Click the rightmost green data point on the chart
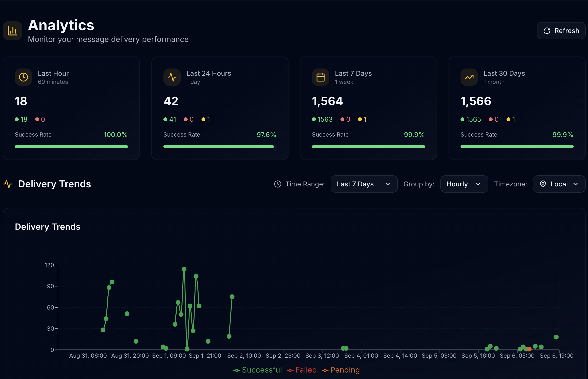 click(x=556, y=337)
